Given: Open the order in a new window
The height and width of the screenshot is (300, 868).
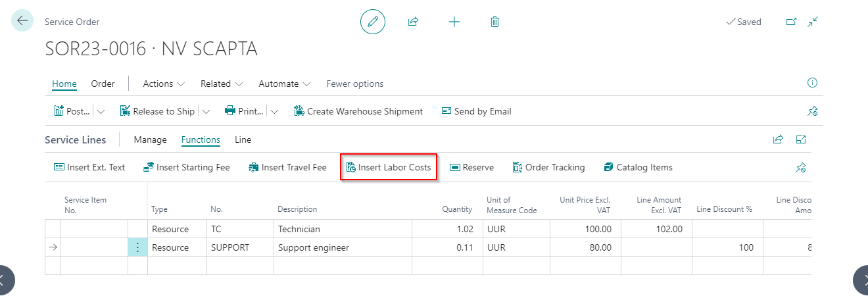Looking at the screenshot, I should click(791, 22).
